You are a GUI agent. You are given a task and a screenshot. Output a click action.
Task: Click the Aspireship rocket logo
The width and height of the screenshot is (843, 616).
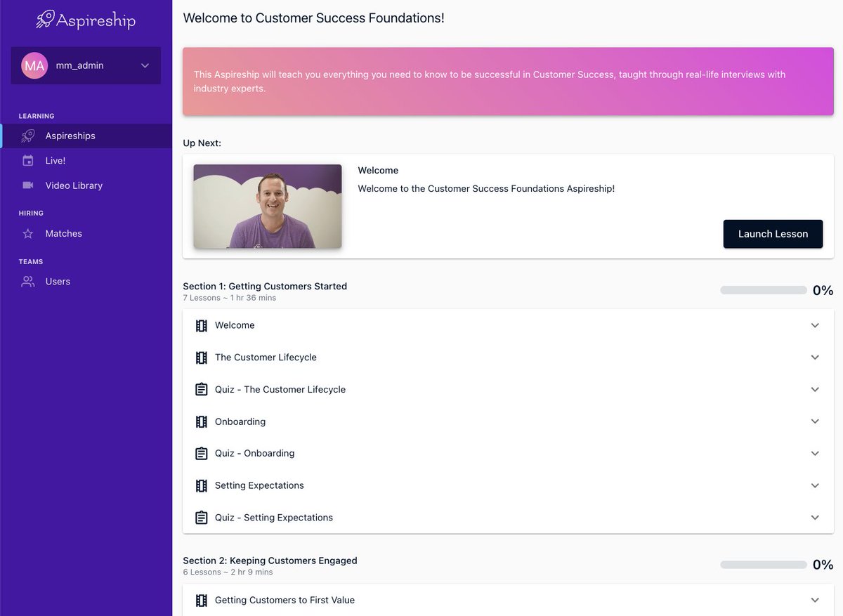(46, 19)
